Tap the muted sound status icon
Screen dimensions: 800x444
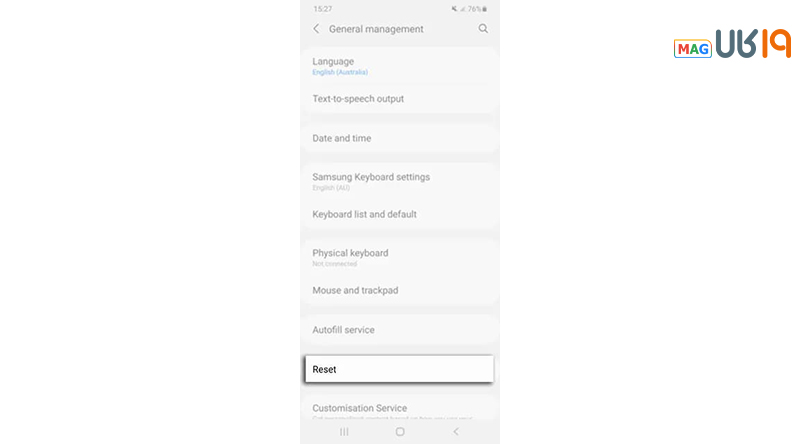tap(454, 9)
